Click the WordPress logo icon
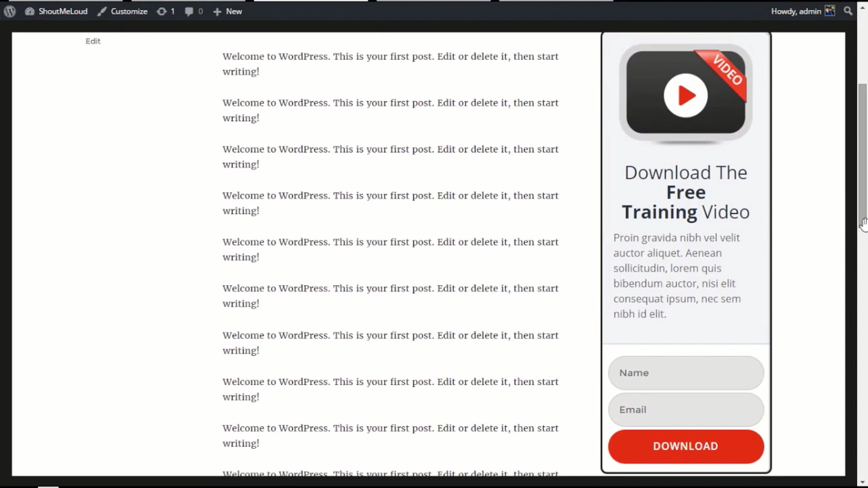 (10, 11)
